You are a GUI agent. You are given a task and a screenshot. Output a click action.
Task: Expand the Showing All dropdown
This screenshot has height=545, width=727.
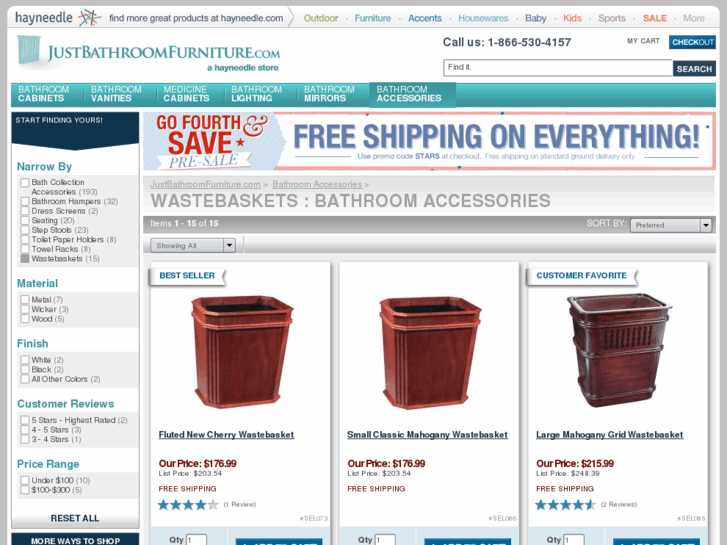193,245
